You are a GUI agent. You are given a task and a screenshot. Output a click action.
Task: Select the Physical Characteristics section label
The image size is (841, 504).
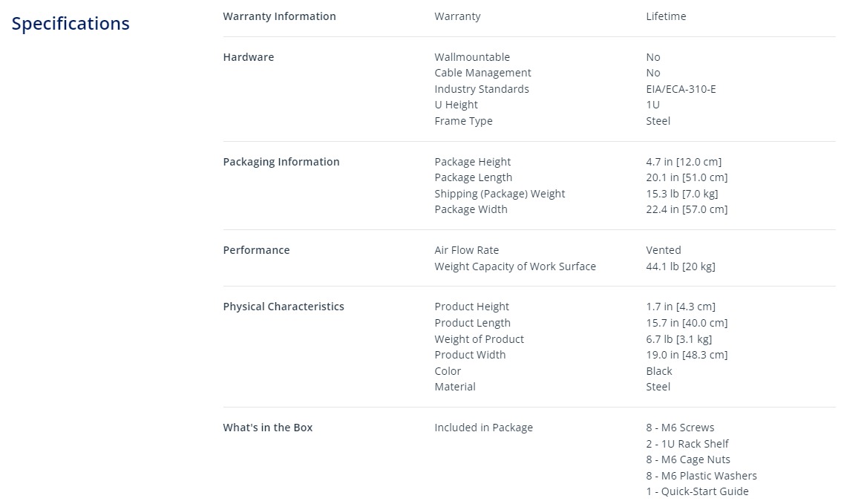(284, 306)
